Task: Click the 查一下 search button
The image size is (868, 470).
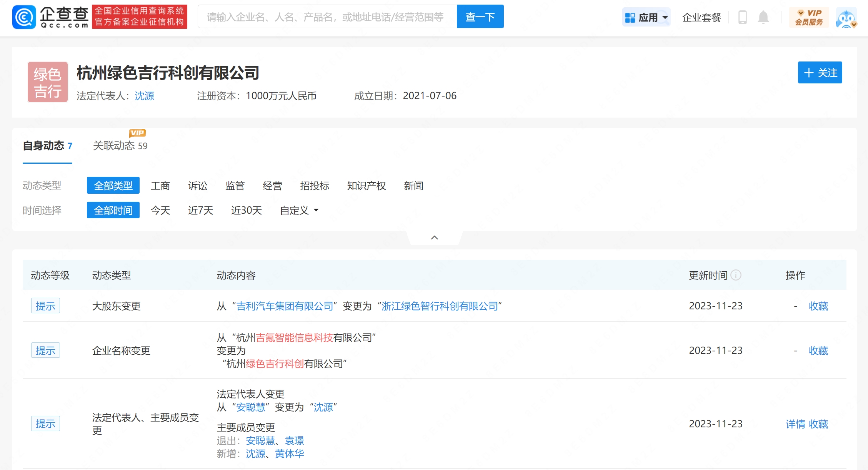Action: (480, 17)
